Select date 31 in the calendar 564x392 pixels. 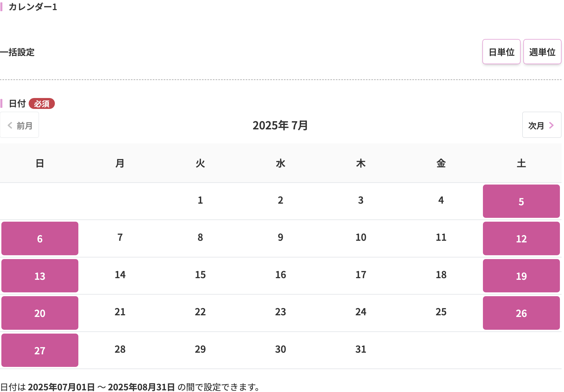(x=361, y=349)
